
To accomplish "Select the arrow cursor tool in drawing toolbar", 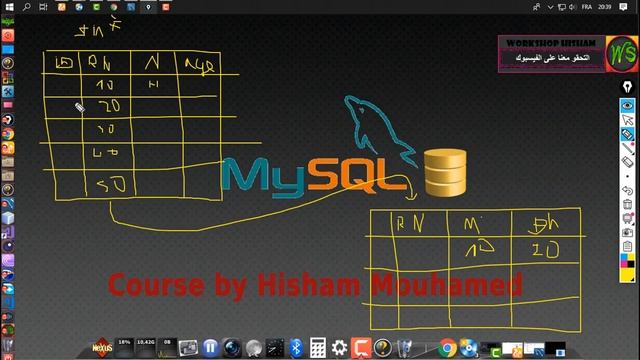I will [627, 120].
